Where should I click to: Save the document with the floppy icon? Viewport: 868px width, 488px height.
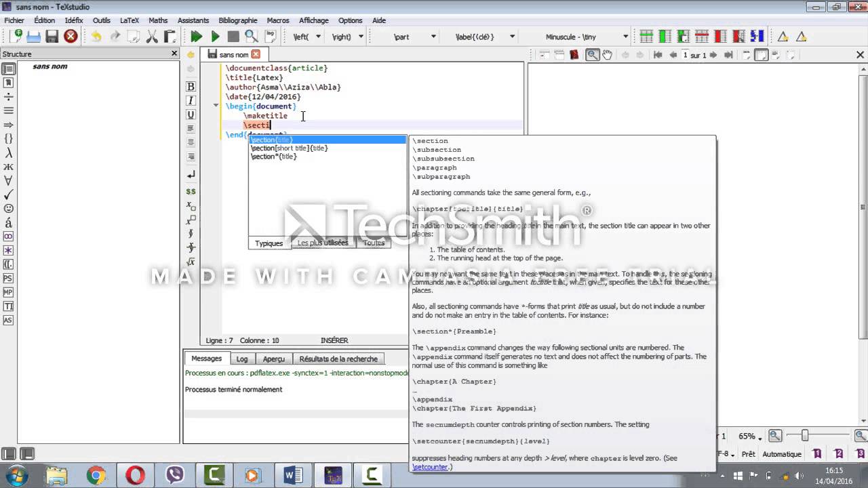(x=52, y=37)
